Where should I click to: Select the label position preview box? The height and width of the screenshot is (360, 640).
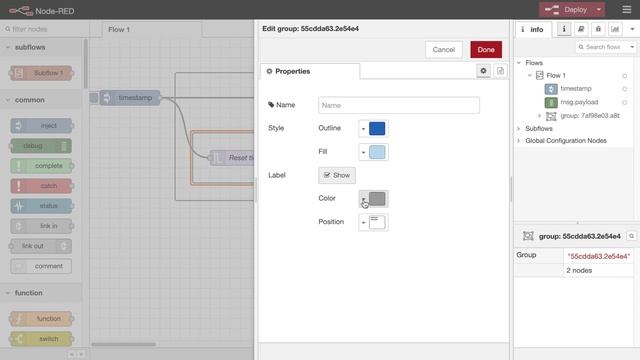(377, 222)
